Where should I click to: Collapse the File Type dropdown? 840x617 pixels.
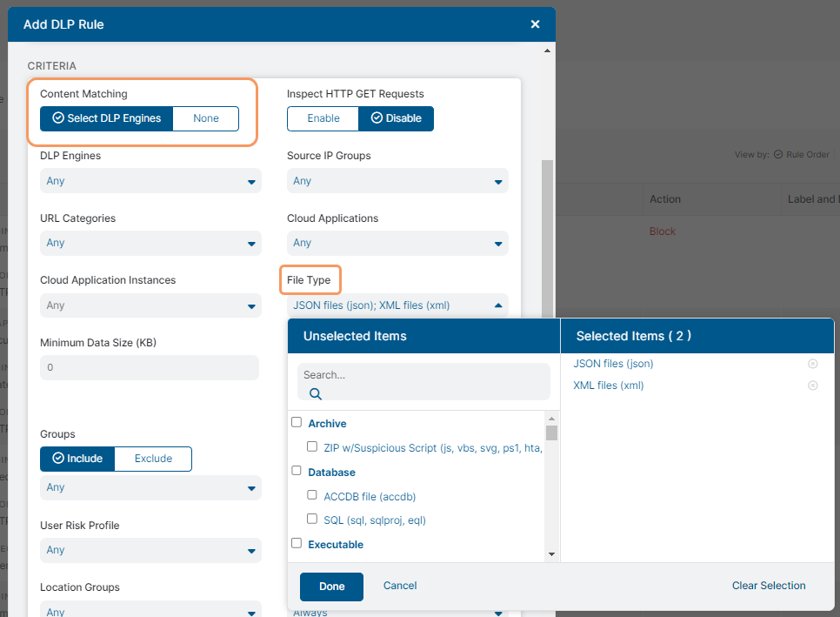[498, 305]
